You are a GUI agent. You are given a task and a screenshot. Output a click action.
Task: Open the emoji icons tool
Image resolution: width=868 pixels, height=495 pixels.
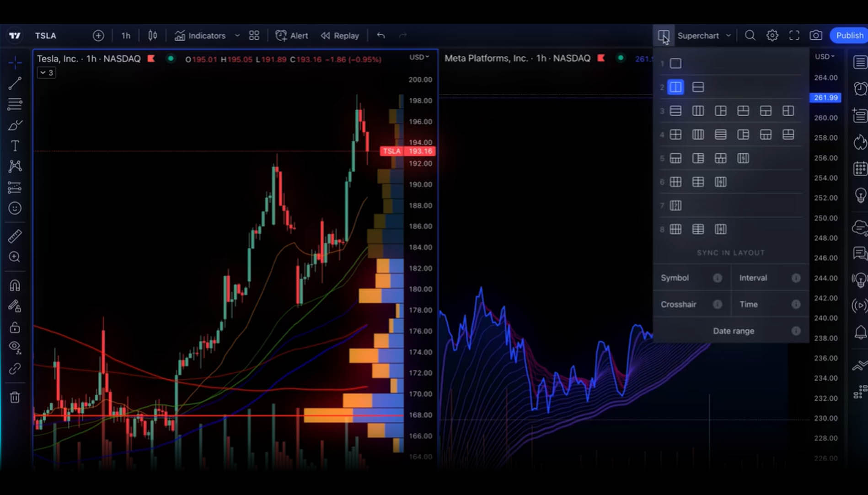(x=15, y=209)
